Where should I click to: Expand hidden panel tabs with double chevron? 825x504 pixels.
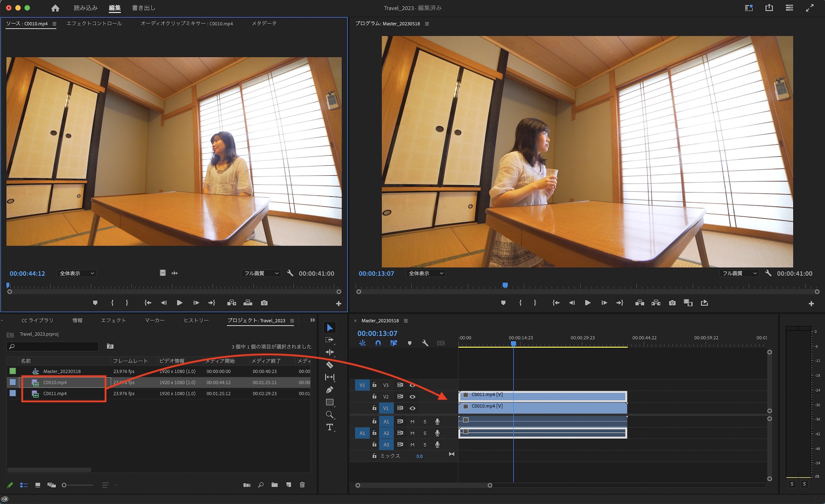pyautogui.click(x=312, y=320)
